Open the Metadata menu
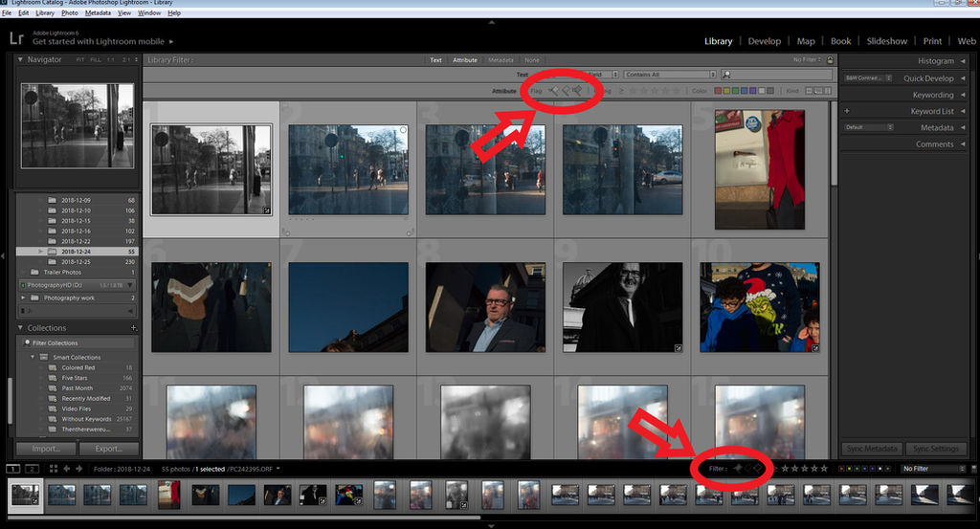The height and width of the screenshot is (529, 980). [98, 12]
